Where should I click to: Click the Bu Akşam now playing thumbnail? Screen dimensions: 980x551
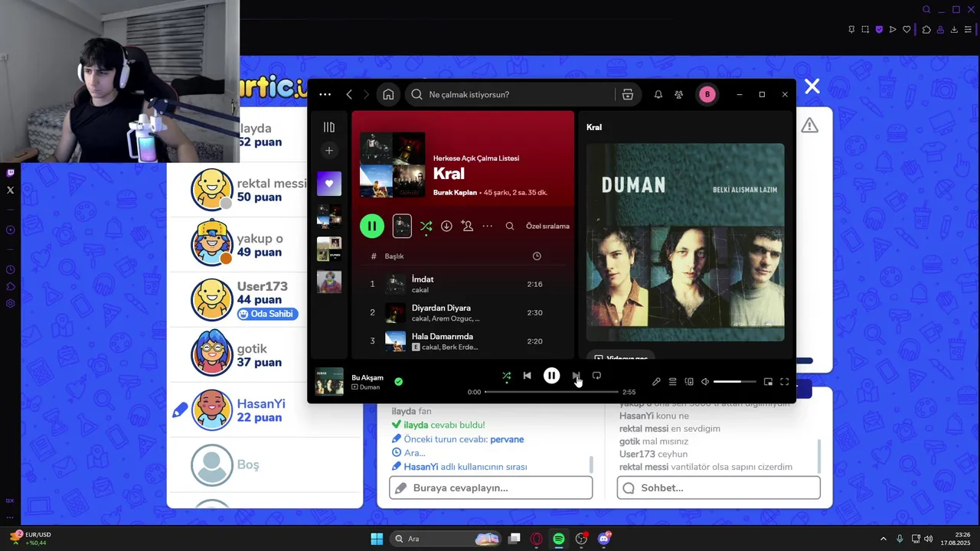[x=329, y=381]
